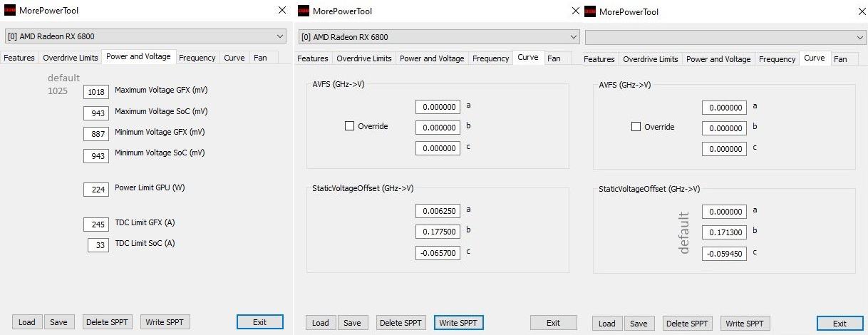Viewport: 868px width, 335px height.
Task: Open Frequency tab in middle window
Action: (491, 58)
